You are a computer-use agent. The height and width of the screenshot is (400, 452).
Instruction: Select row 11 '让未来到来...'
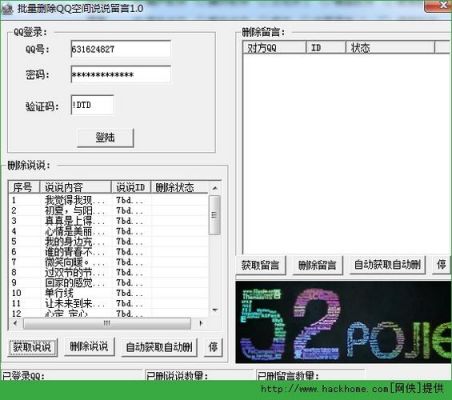coord(109,303)
